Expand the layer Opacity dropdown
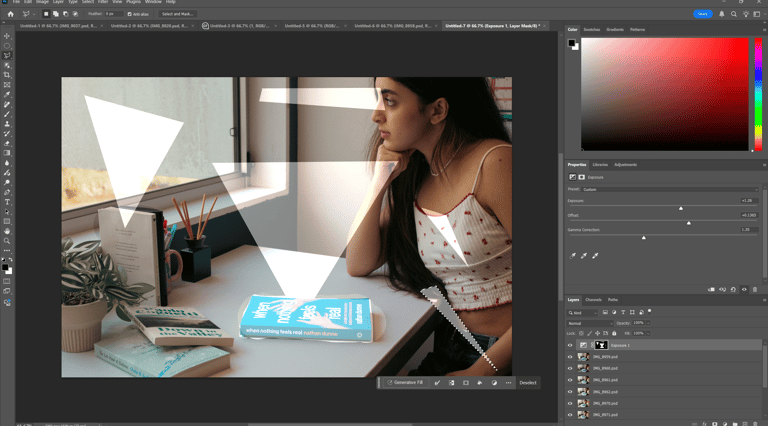 pyautogui.click(x=648, y=323)
